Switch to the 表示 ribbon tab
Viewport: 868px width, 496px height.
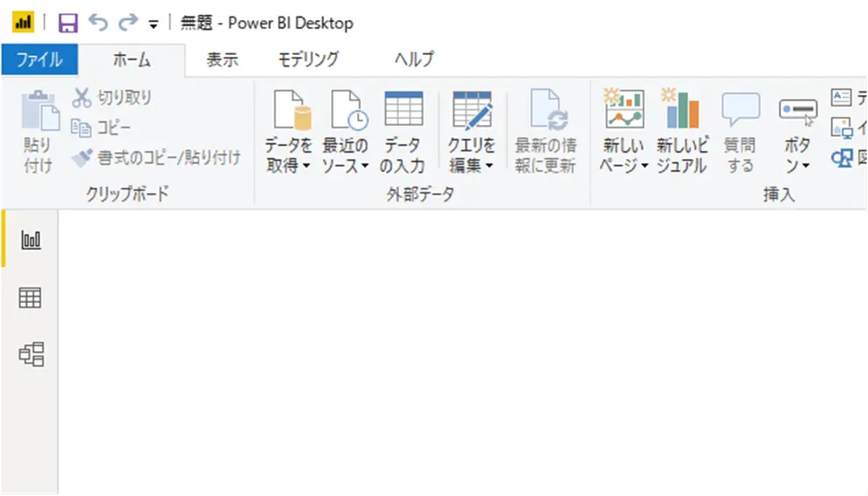[223, 59]
